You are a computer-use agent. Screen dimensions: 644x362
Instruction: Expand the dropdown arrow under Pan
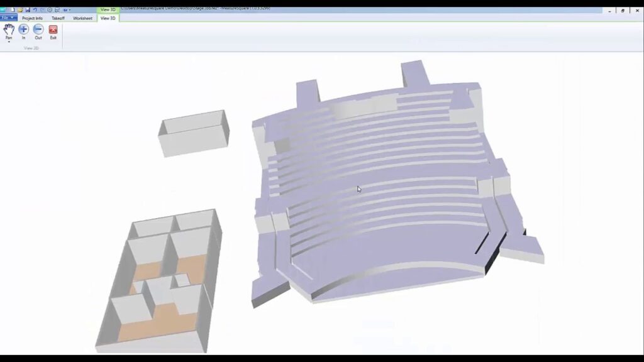pos(9,42)
